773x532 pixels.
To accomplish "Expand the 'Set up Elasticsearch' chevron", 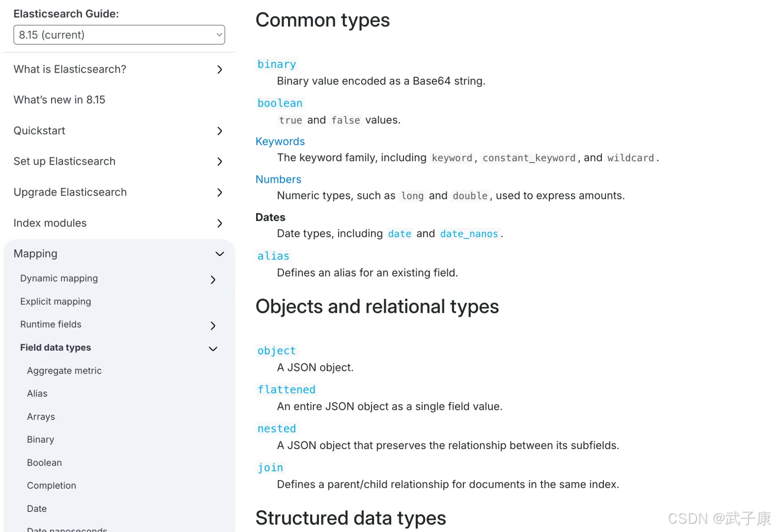I will (220, 162).
